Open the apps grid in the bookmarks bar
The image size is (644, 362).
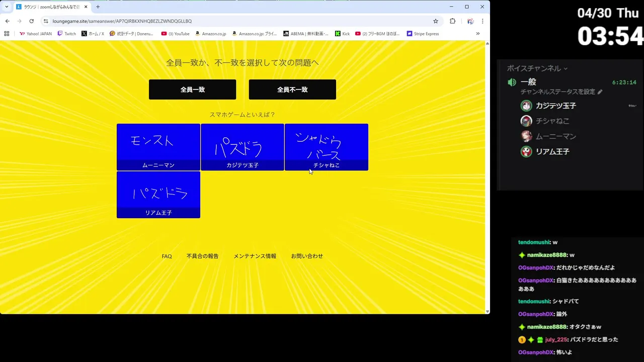click(7, 34)
